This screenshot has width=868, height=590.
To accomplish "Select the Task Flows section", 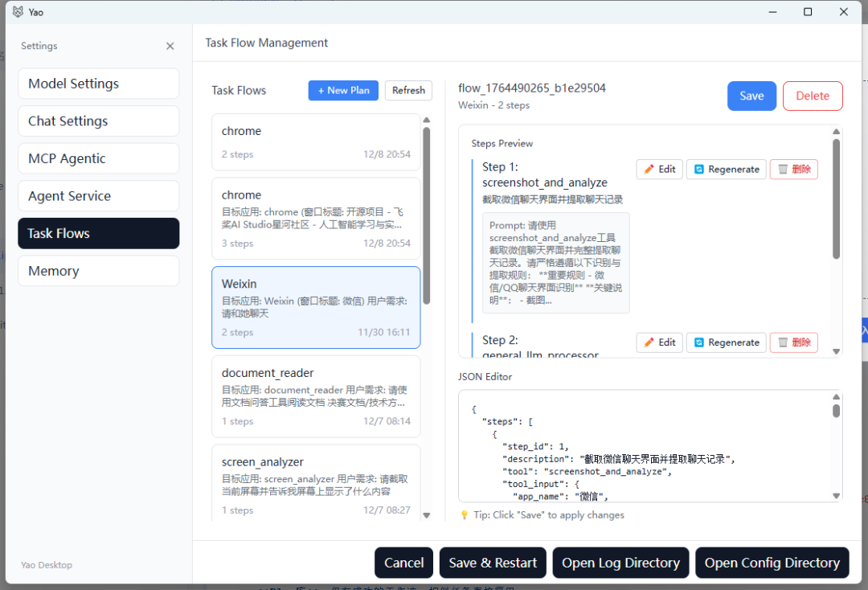I will [x=99, y=234].
